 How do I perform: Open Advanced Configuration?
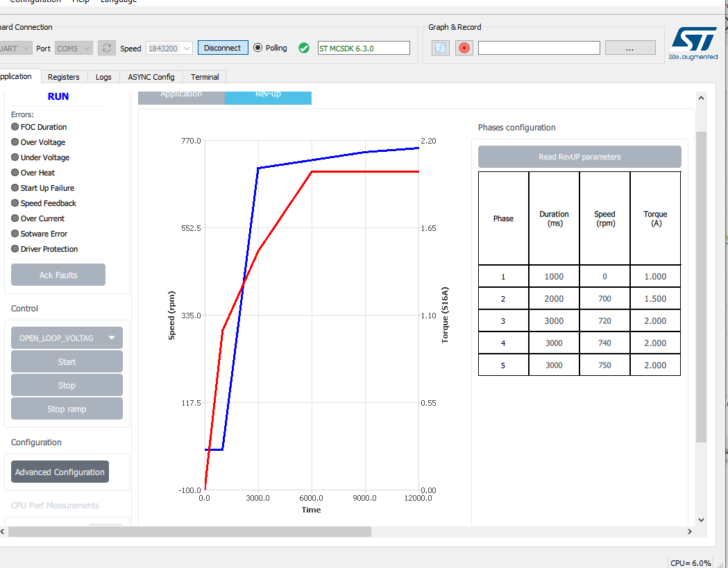60,472
